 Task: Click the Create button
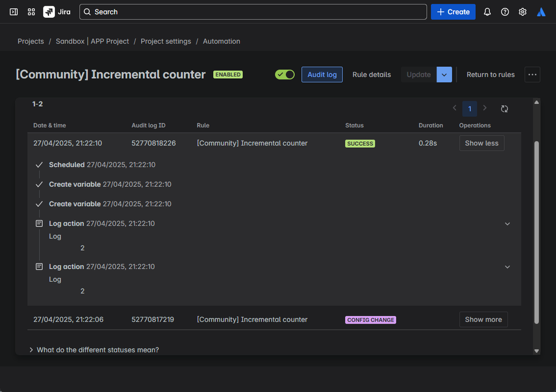[453, 12]
